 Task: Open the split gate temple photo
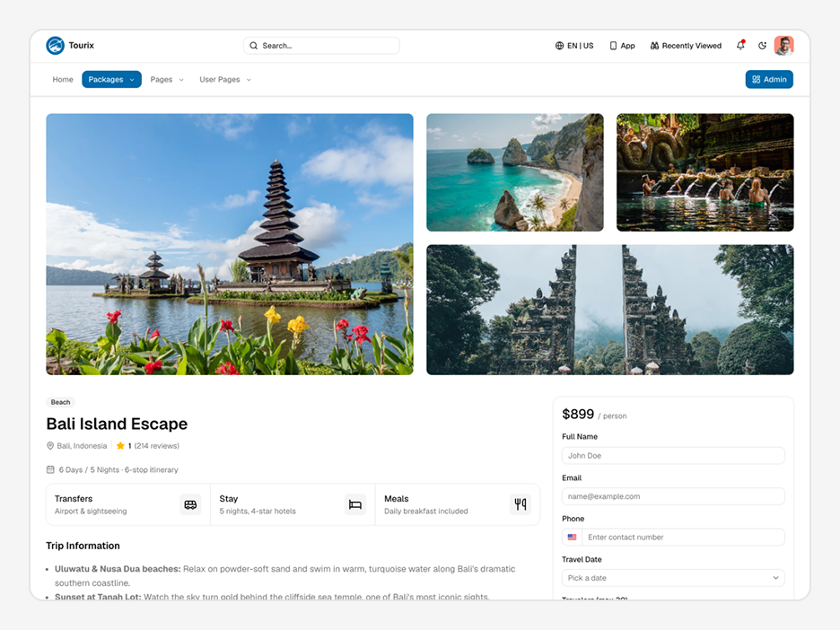tap(610, 310)
